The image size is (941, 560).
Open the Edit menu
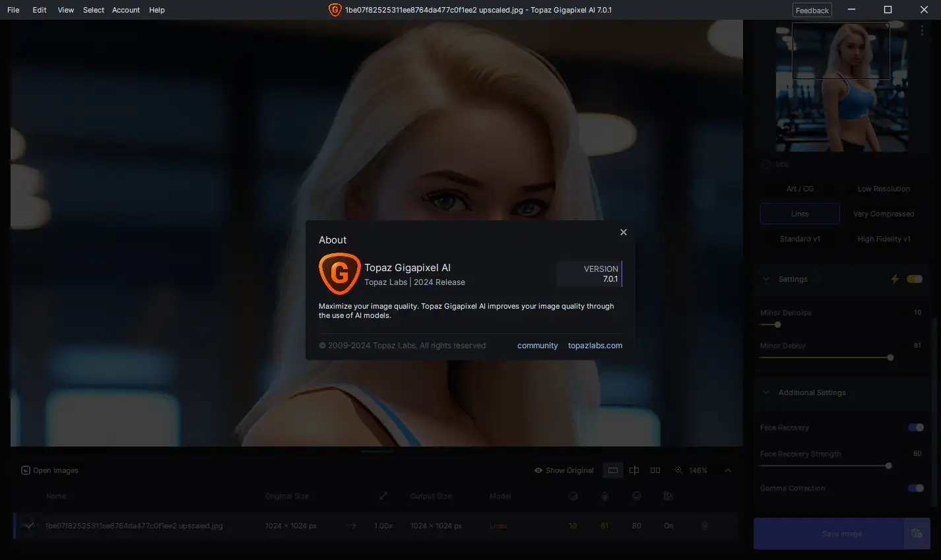click(40, 10)
